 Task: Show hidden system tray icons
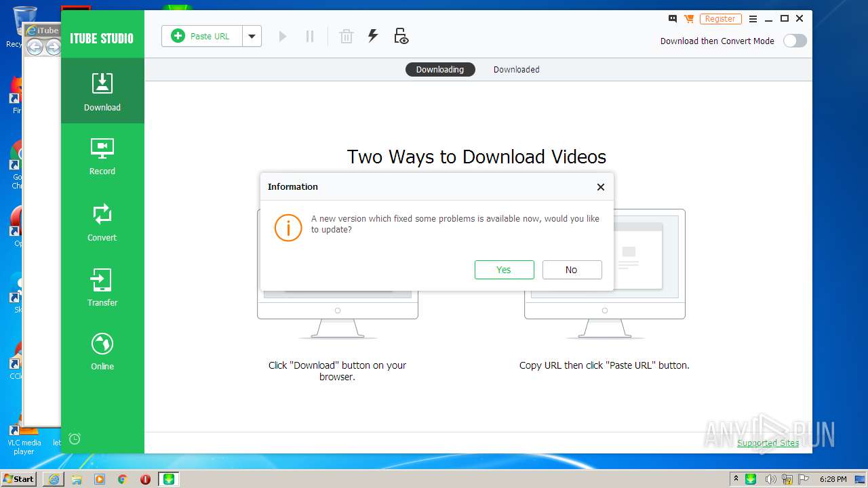(x=736, y=479)
